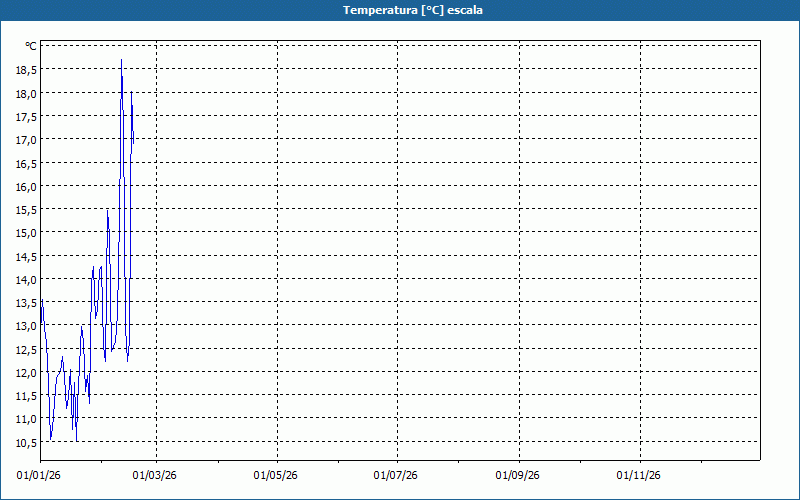Pick the 01/09/26 date marker
The image size is (800, 500).
click(x=518, y=475)
